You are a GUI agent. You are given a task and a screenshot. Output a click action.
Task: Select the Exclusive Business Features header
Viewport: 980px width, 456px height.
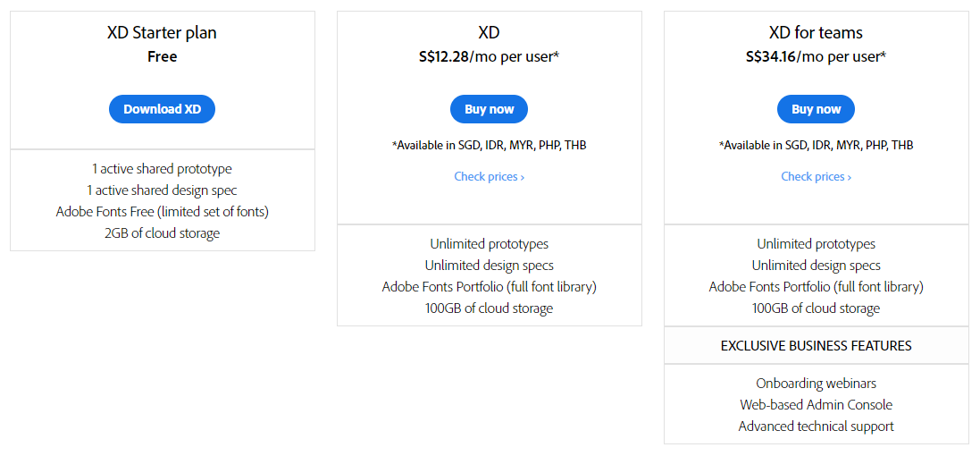coord(816,345)
